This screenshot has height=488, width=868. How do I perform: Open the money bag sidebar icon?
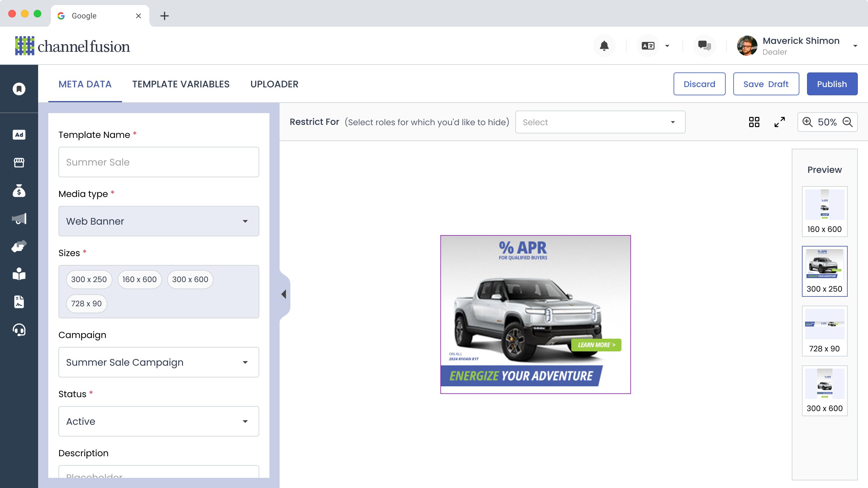(x=19, y=191)
